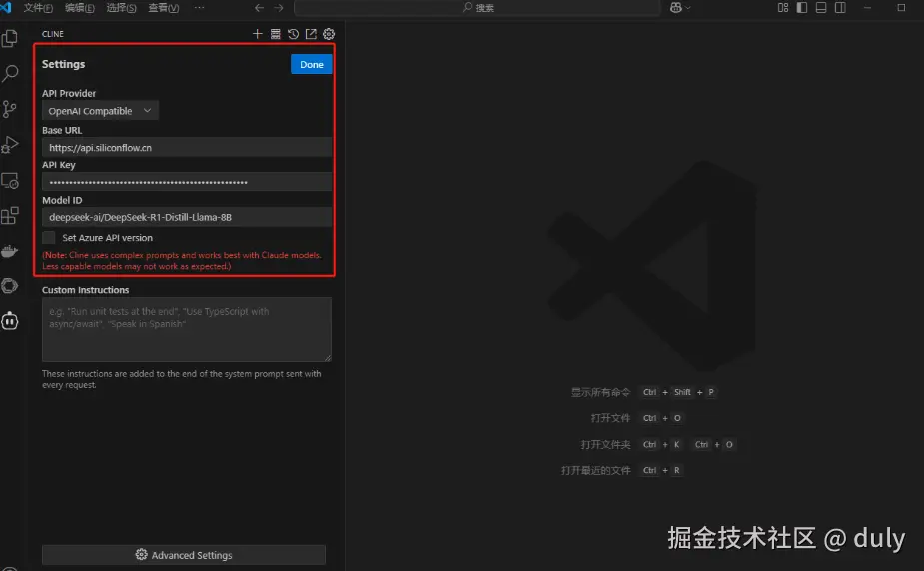Open the Copilot icon in title bar
The width and height of the screenshot is (924, 571).
(x=676, y=8)
